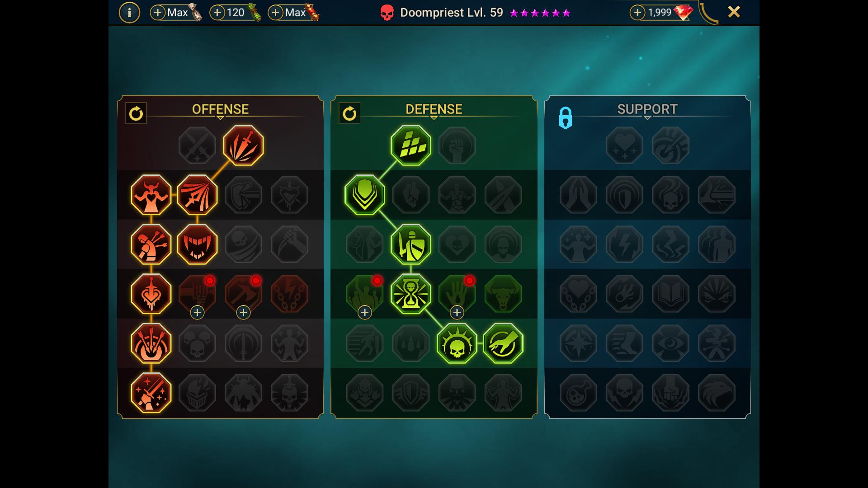Select the skull sunburst Defense mastery

(457, 343)
